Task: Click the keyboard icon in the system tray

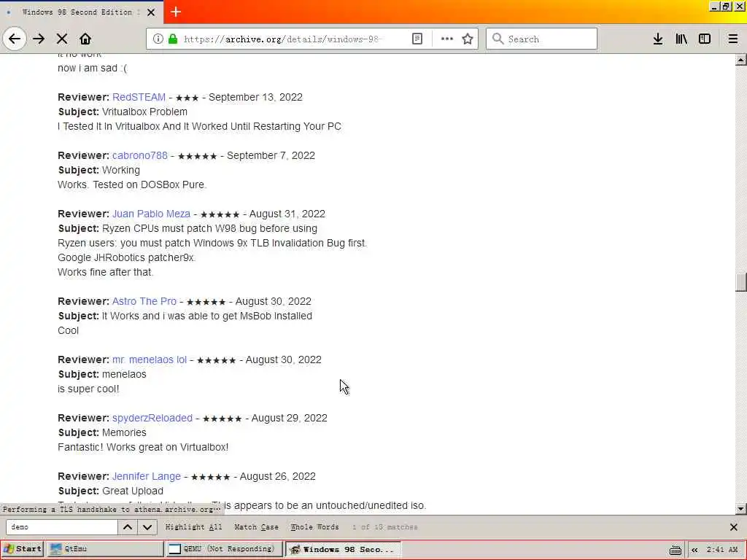Action: pyautogui.click(x=675, y=550)
